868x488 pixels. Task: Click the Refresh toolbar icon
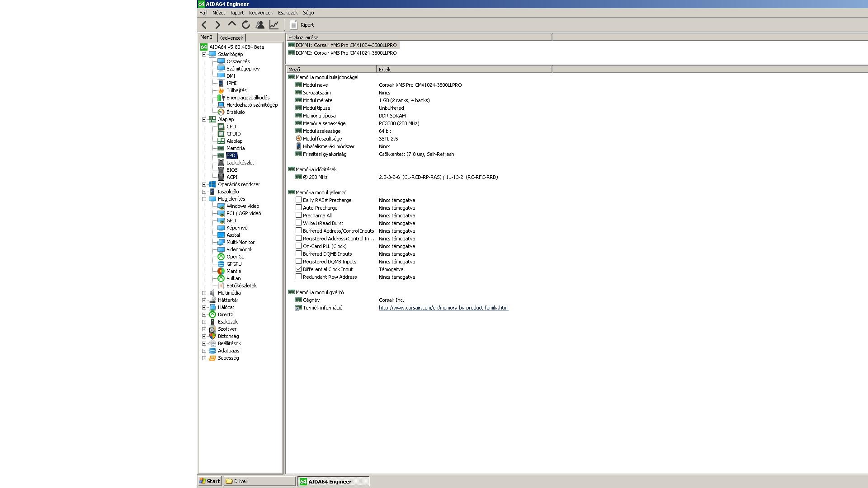(x=246, y=25)
